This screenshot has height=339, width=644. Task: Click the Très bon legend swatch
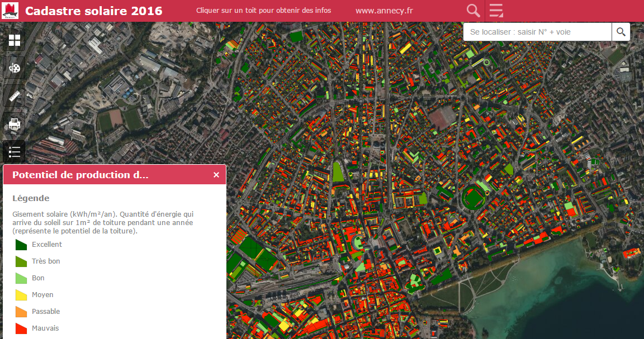click(x=21, y=261)
